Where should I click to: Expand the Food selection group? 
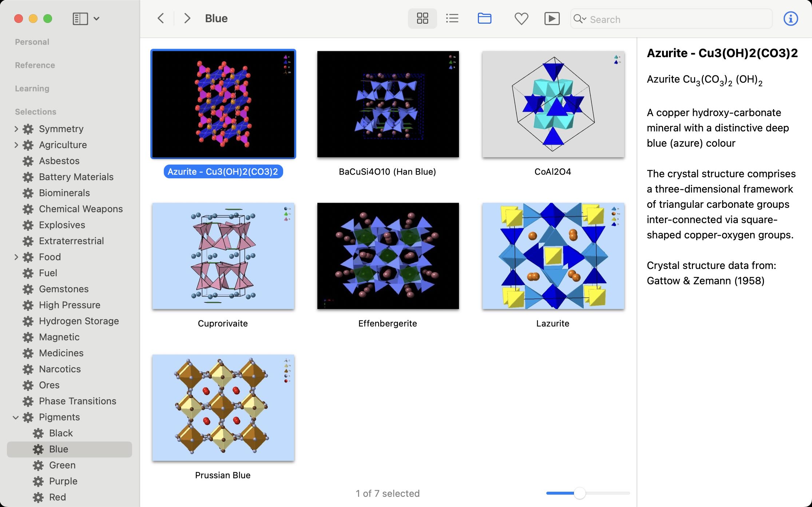pos(16,257)
